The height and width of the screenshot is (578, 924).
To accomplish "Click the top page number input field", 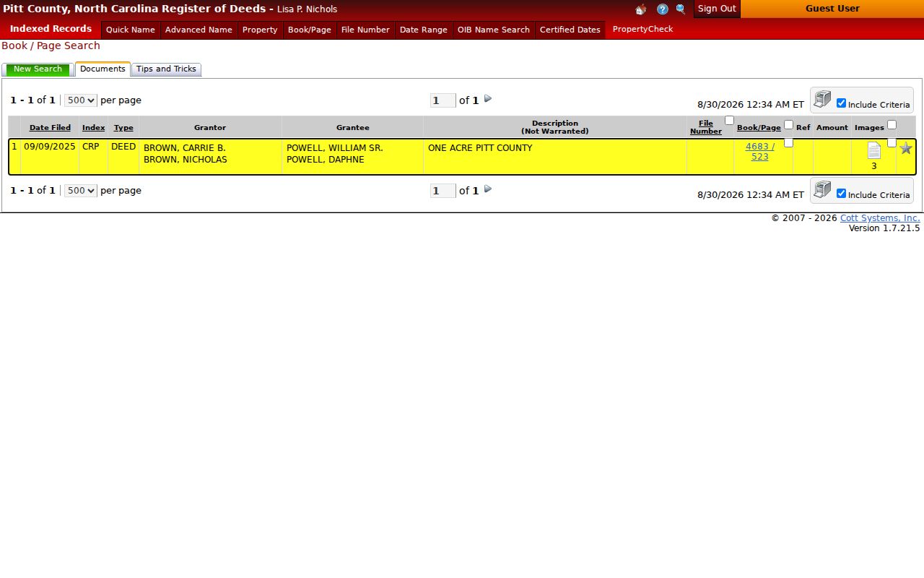I will click(x=443, y=100).
